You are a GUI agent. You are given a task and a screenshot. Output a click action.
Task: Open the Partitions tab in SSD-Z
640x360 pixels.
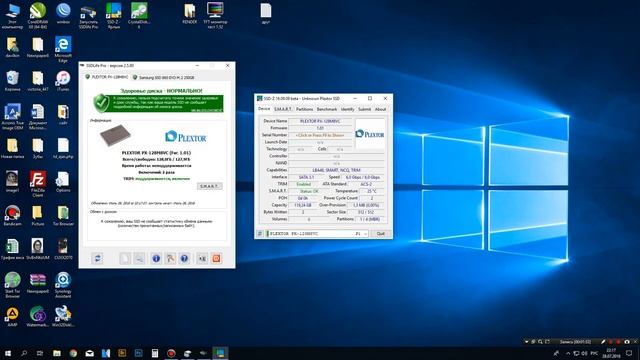304,109
